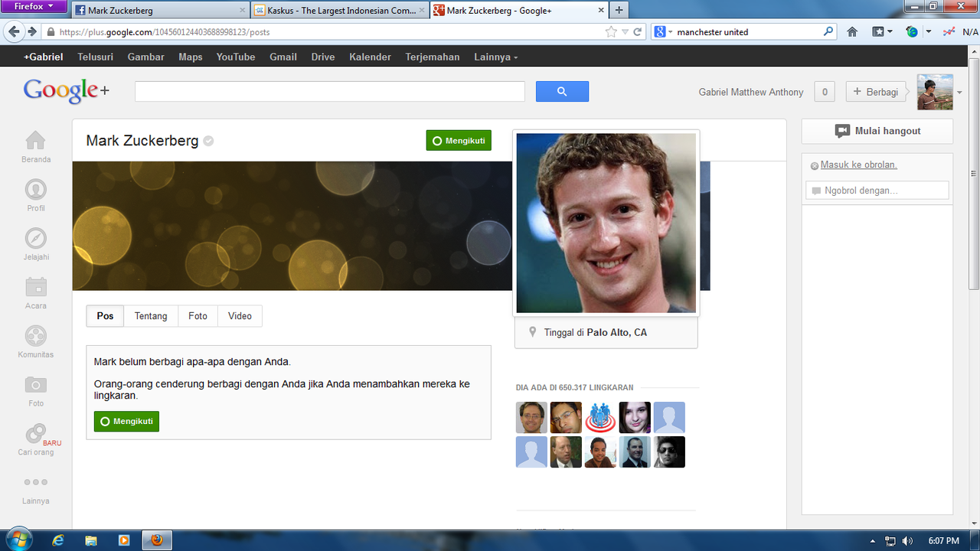
Task: Click the magnifier in the Firefox search box
Action: [x=828, y=32]
